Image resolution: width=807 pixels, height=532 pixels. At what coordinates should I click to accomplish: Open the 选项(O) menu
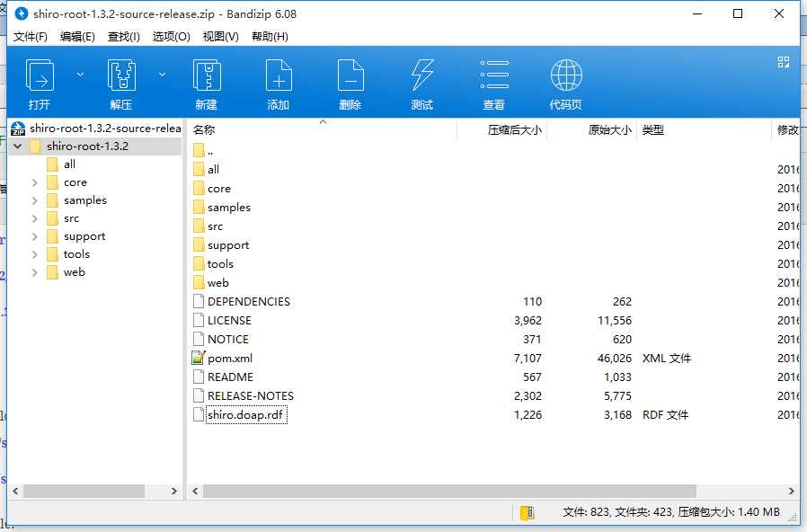(172, 37)
